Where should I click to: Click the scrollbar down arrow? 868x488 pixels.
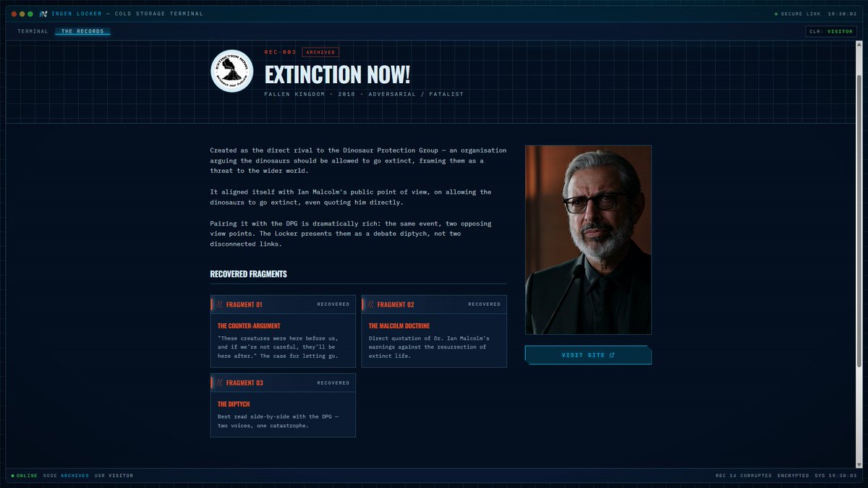[x=859, y=466]
